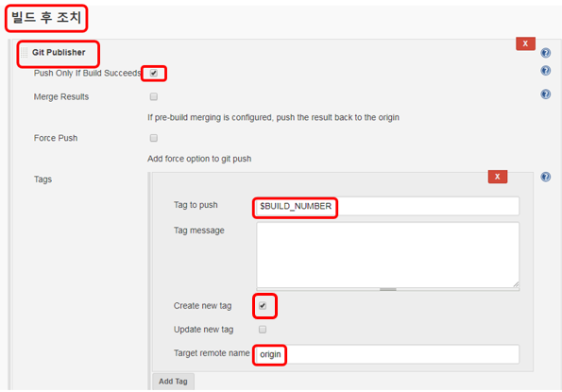The width and height of the screenshot is (562, 392).
Task: Open help for Git Publisher section
Action: pyautogui.click(x=546, y=53)
